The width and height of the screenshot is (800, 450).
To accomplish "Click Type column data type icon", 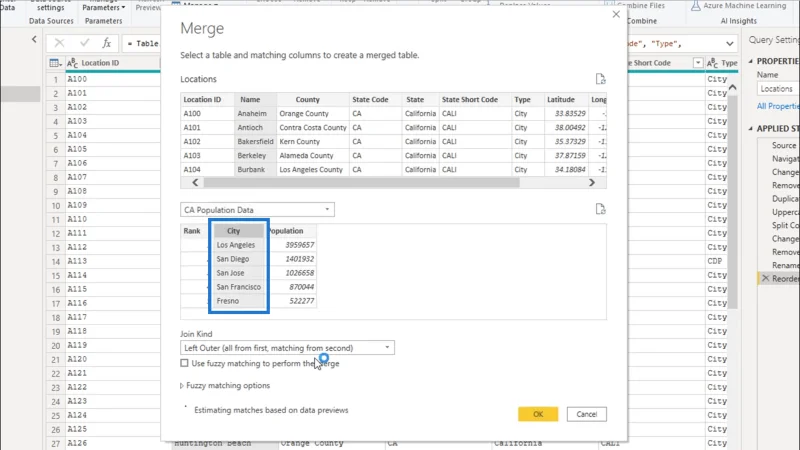I will [x=712, y=63].
